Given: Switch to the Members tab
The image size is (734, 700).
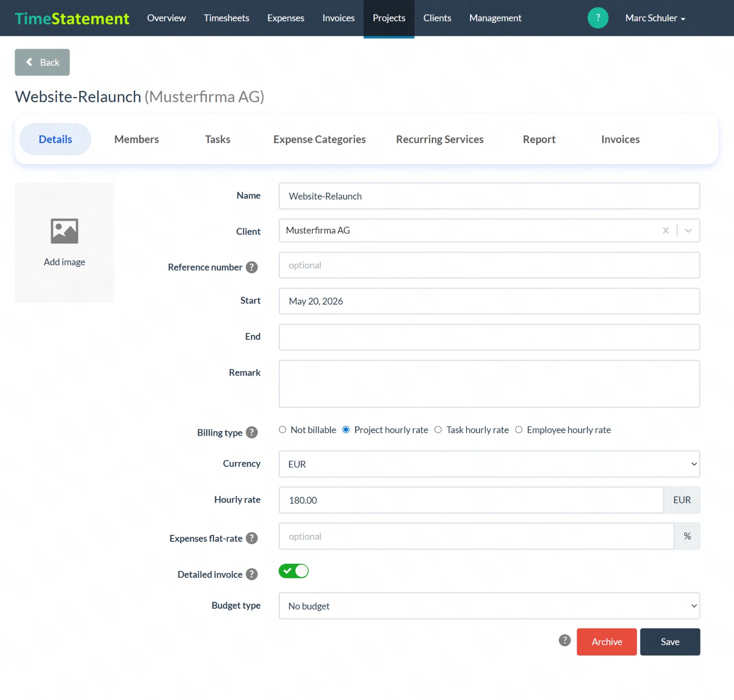Looking at the screenshot, I should 137,139.
